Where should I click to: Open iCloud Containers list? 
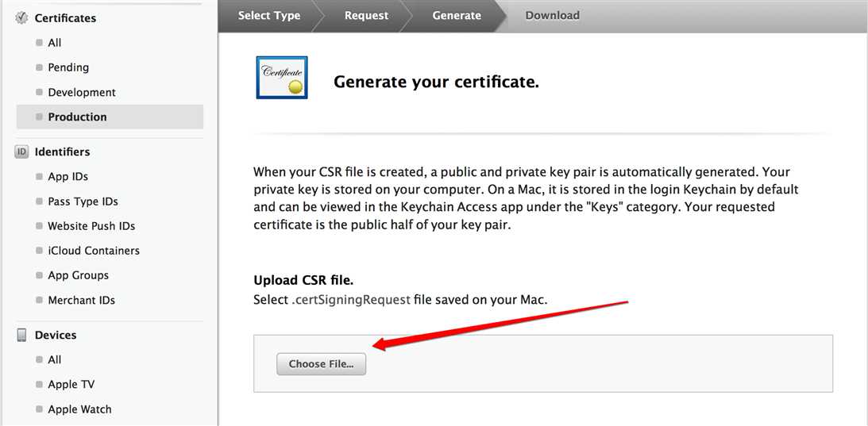pos(94,251)
